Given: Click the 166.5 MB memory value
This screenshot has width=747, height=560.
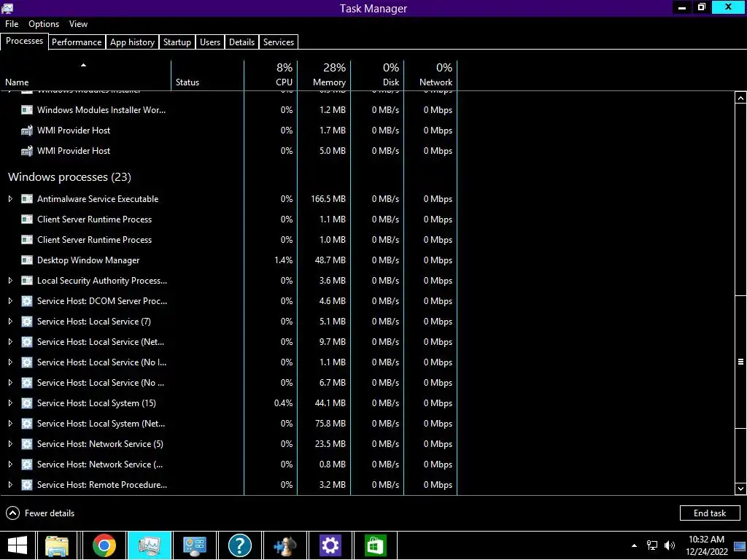Looking at the screenshot, I should tap(328, 199).
